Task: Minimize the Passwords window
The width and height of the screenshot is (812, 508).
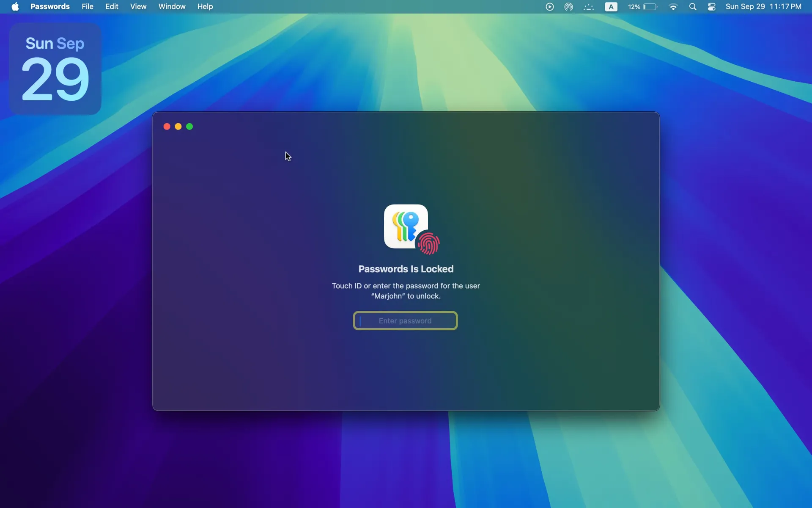Action: tap(178, 127)
